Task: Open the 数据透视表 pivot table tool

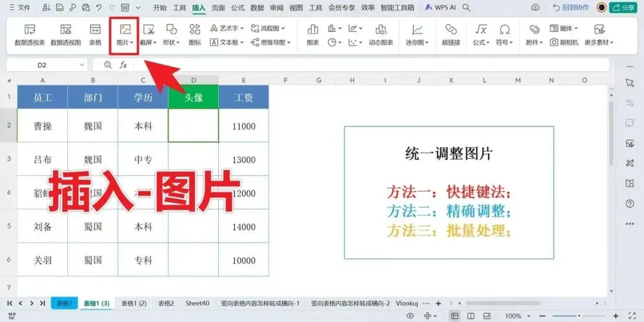Action: (x=30, y=35)
